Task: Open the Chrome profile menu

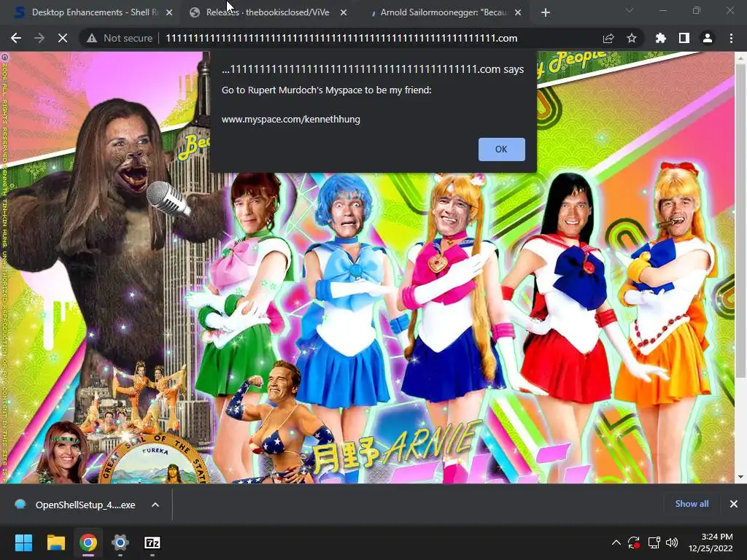Action: pos(708,38)
